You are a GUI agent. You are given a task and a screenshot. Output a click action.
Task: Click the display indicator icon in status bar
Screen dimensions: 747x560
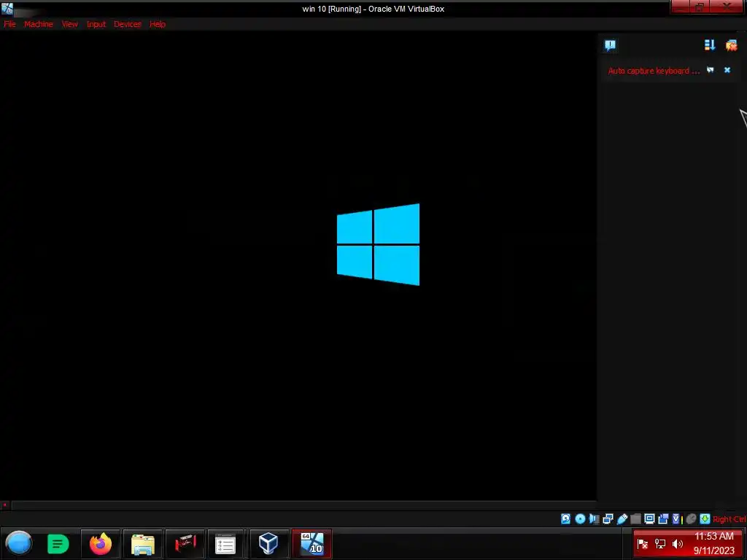coord(649,518)
